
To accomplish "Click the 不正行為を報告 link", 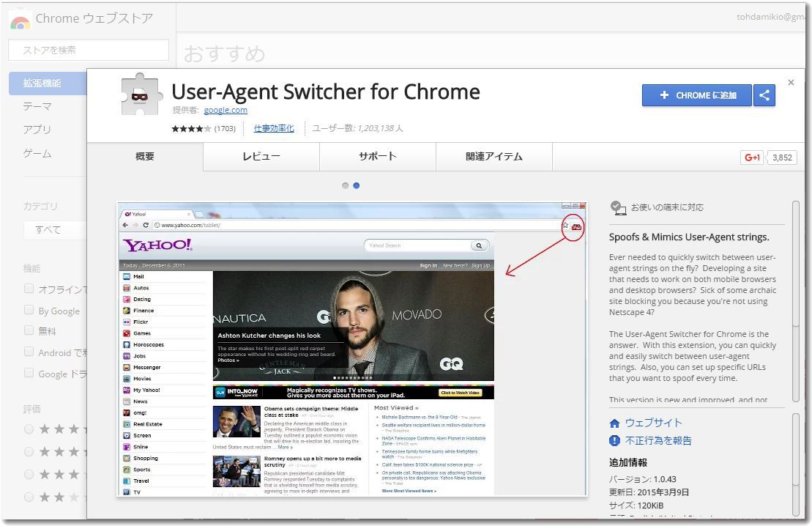I will (x=658, y=440).
